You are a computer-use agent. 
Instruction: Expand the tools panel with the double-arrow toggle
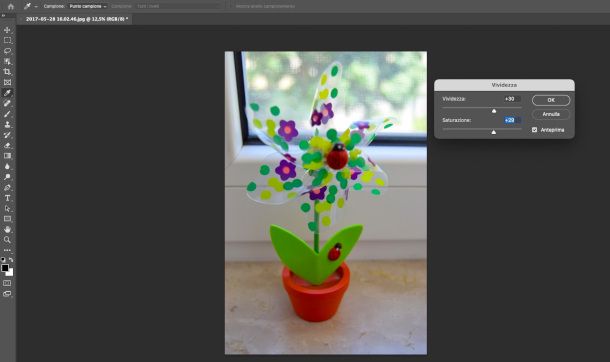[x=3, y=16]
